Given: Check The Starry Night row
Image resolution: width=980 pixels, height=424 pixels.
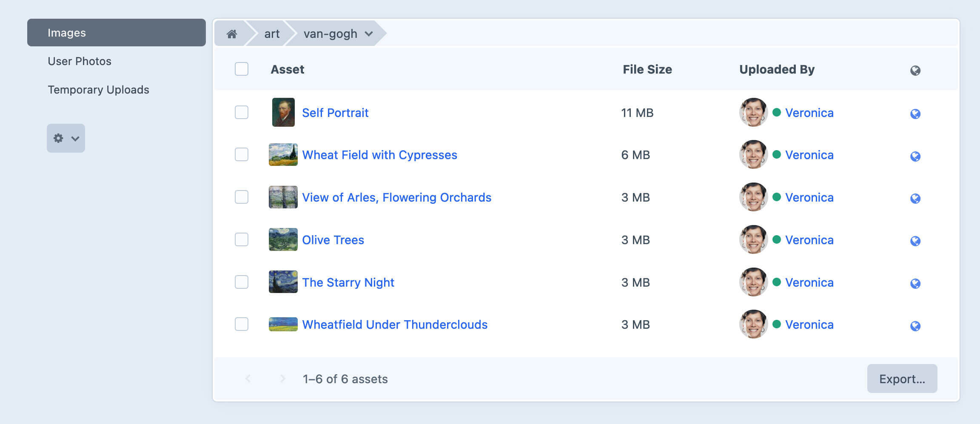Looking at the screenshot, I should [x=242, y=282].
